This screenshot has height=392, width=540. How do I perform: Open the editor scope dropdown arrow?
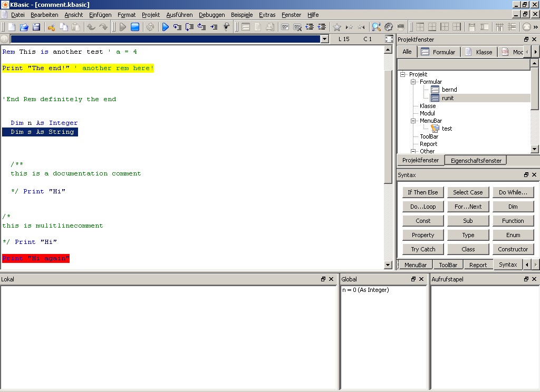324,39
